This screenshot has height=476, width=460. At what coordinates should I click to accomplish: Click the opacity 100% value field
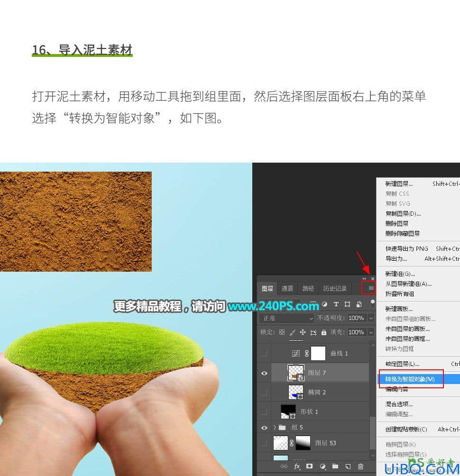point(357,318)
